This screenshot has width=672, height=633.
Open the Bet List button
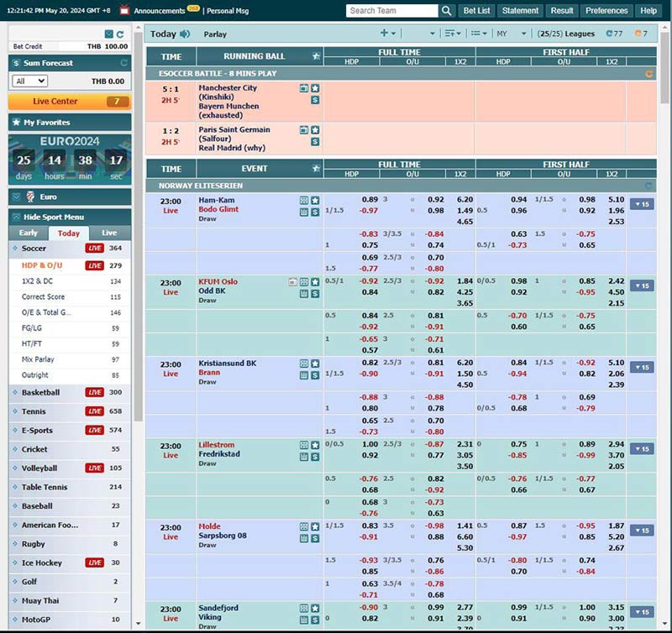pyautogui.click(x=477, y=11)
